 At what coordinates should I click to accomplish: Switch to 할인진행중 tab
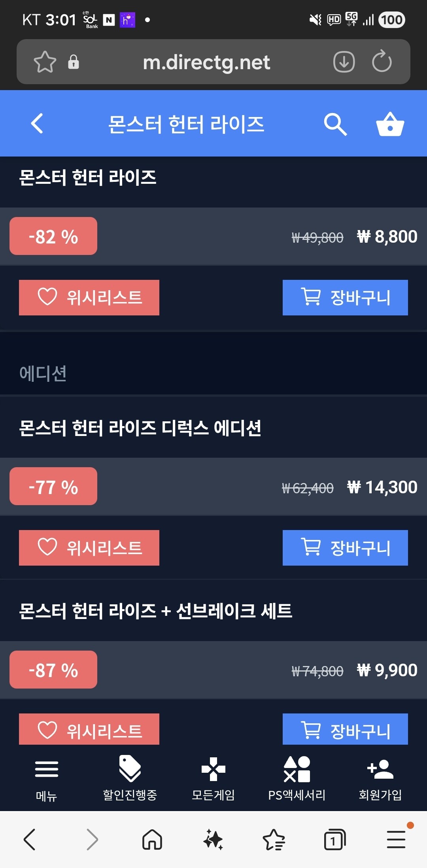pyautogui.click(x=130, y=777)
